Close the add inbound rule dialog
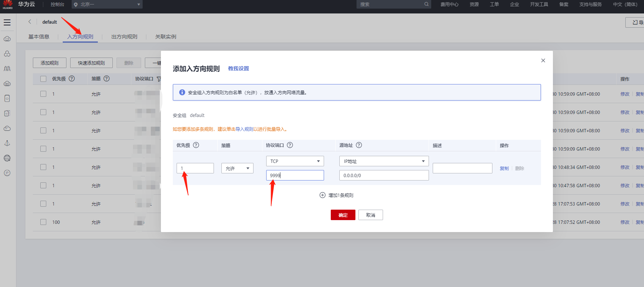Viewport: 644px width, 287px height. [x=543, y=61]
